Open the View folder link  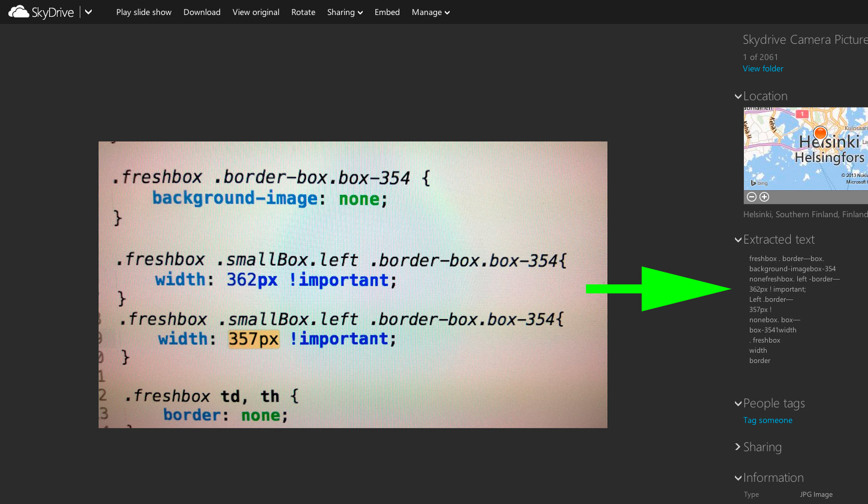tap(763, 68)
